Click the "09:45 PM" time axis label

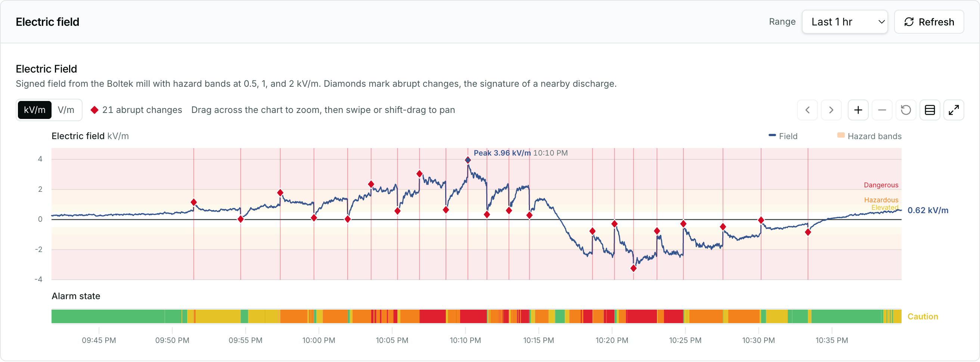(99, 341)
